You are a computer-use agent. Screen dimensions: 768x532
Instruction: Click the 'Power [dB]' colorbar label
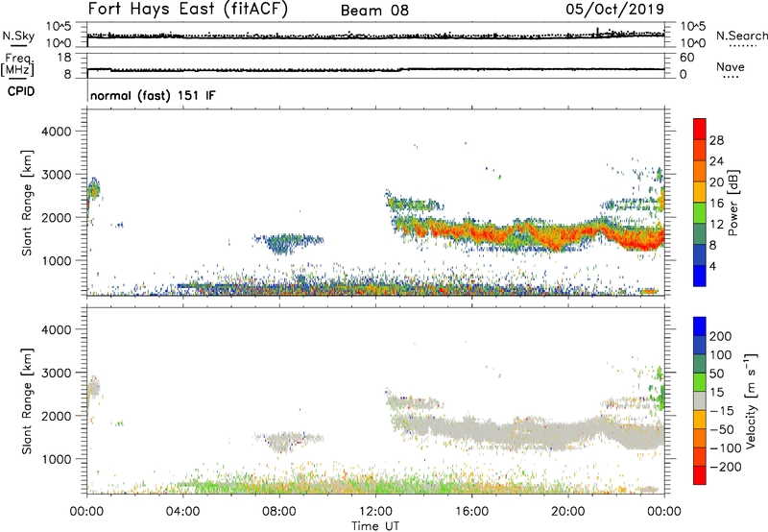pyautogui.click(x=732, y=203)
